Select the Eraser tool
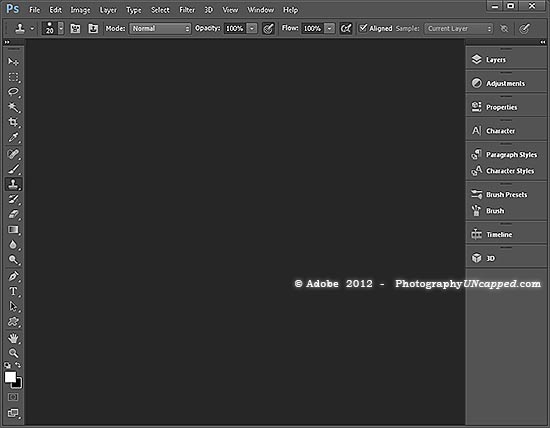 (13, 214)
